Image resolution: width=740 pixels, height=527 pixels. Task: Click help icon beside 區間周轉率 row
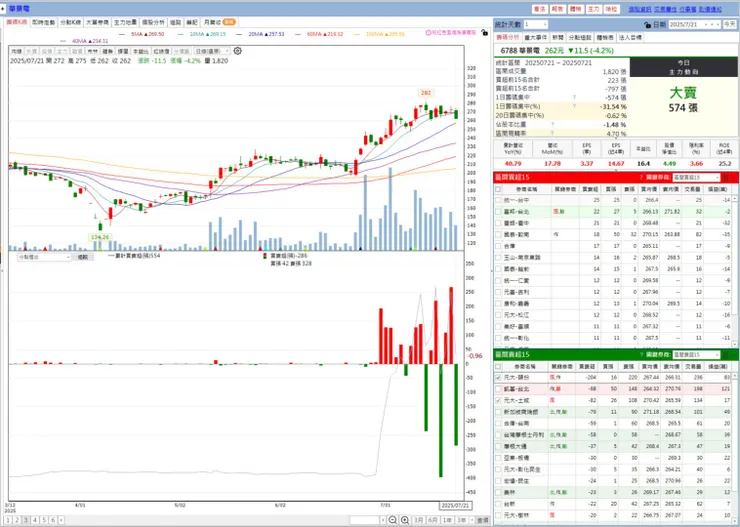(x=553, y=134)
